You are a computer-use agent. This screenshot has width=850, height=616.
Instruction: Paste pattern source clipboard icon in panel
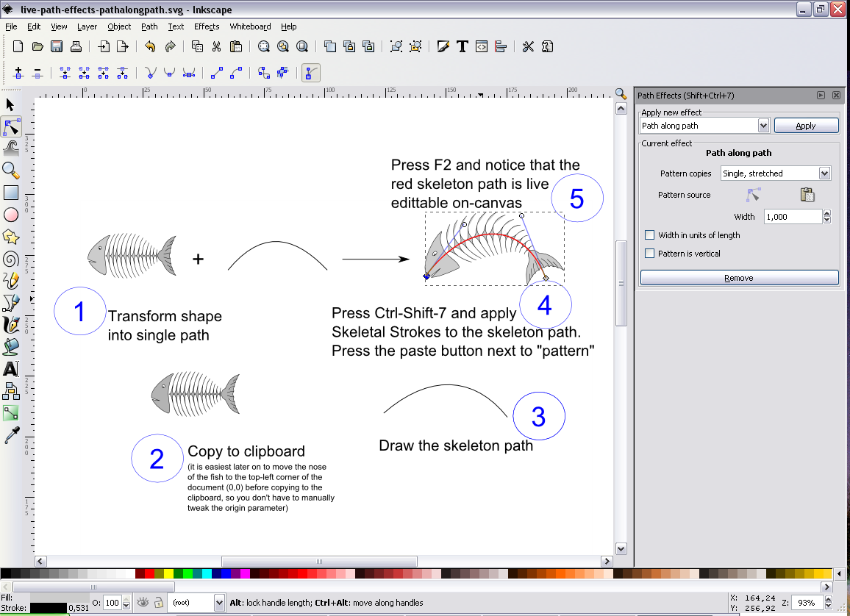click(807, 195)
